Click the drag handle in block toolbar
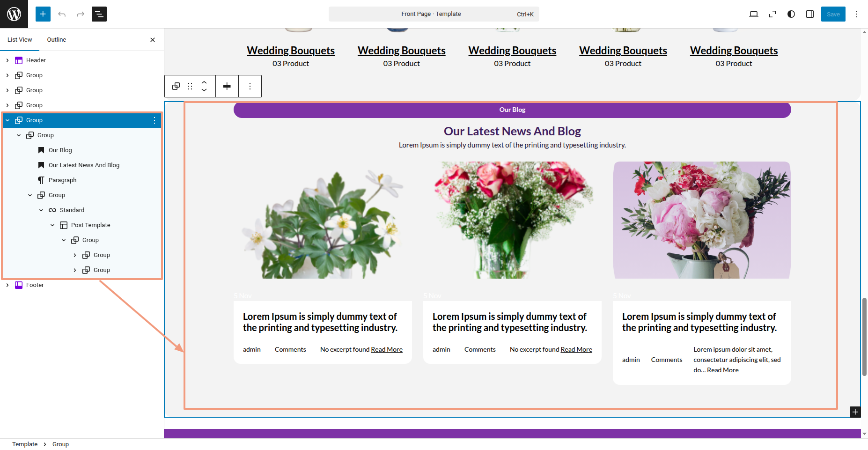The width and height of the screenshot is (868, 450). tap(190, 86)
